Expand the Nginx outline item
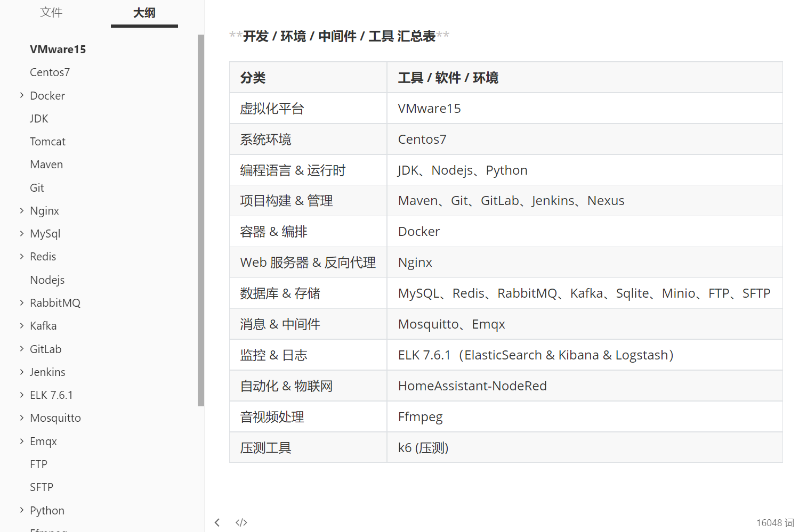 click(22, 210)
